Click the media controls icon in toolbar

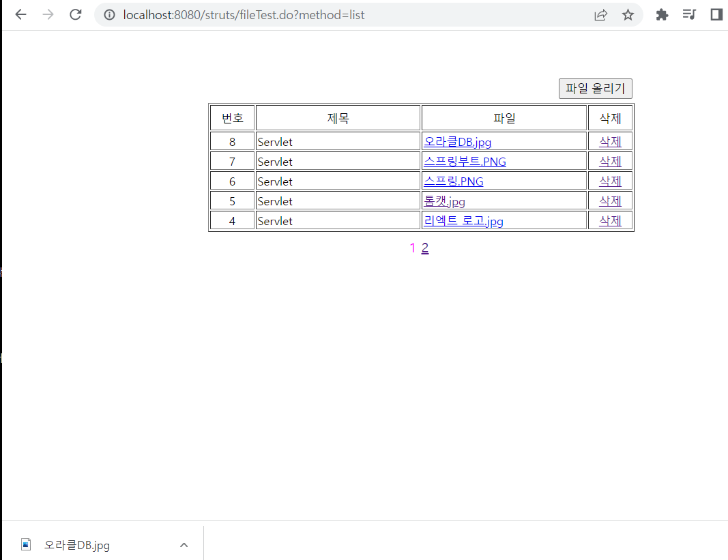pyautogui.click(x=689, y=14)
